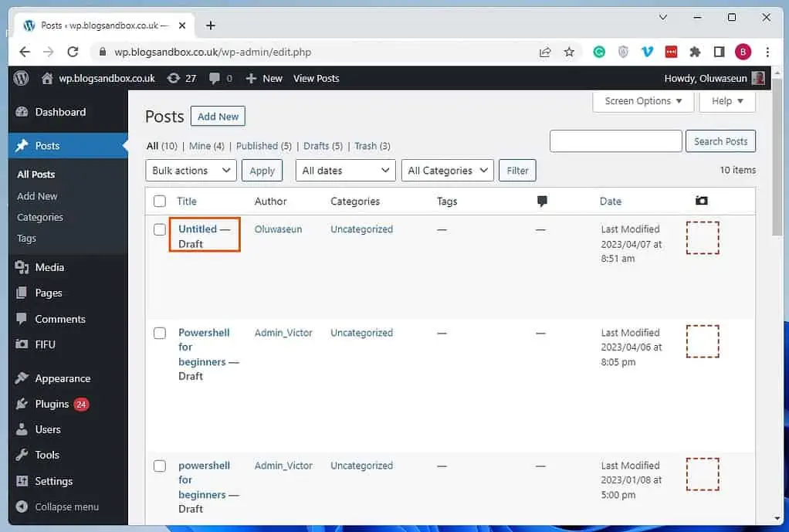The width and height of the screenshot is (789, 532).
Task: Click the Add New post button
Action: 217,116
